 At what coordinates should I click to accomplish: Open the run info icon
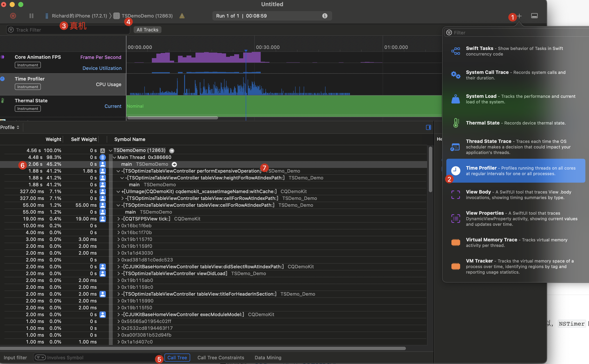click(325, 16)
